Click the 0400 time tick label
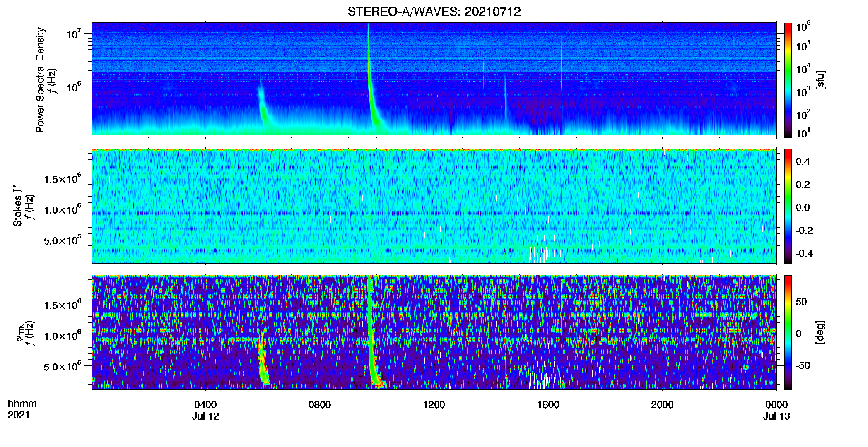The image size is (868, 447). pos(205,404)
